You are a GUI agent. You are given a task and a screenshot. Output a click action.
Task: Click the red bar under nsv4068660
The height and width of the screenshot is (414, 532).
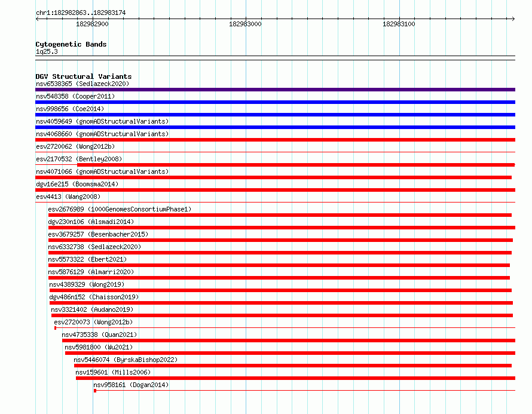tap(275, 140)
